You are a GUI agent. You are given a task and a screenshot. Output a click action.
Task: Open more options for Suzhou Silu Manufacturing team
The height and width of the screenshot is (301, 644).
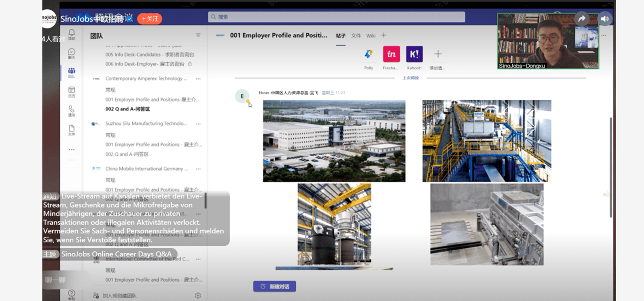198,124
